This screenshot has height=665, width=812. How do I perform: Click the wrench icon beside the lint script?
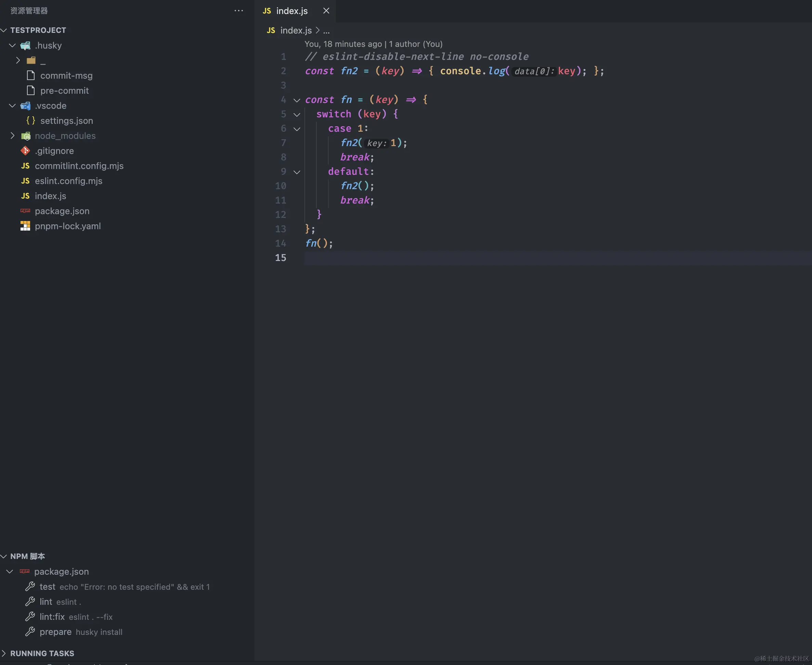click(30, 602)
